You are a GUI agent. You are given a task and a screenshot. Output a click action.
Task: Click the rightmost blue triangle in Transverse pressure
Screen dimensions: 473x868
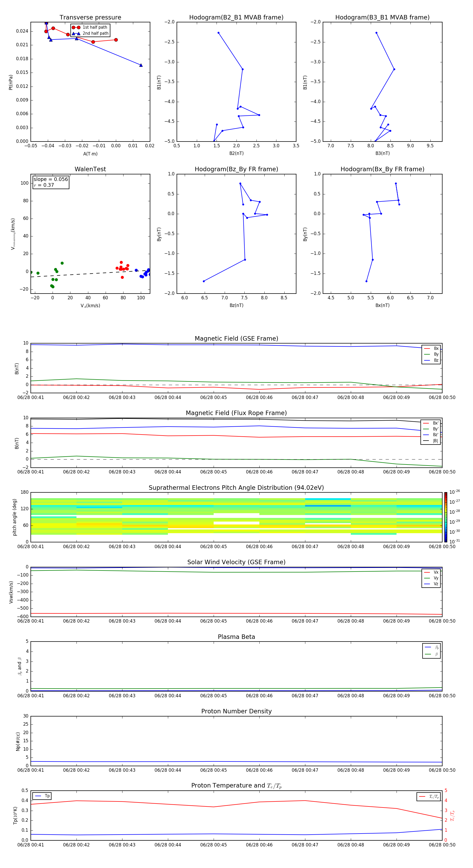click(141, 65)
